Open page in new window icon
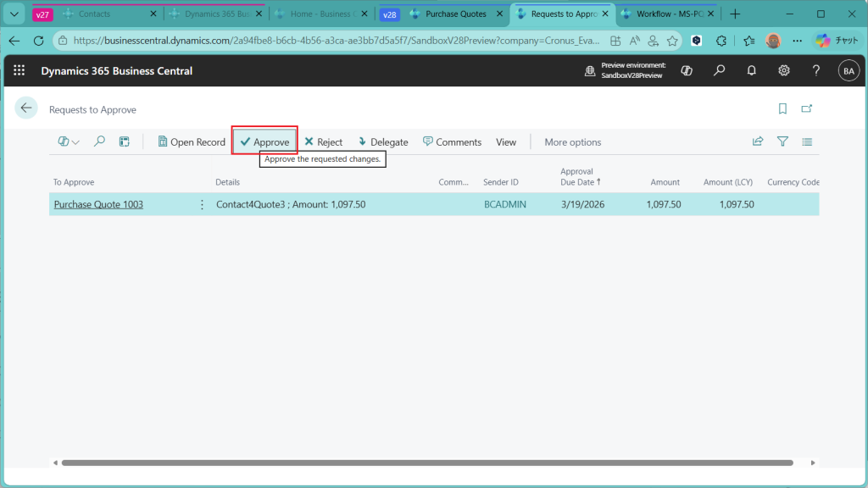Image resolution: width=868 pixels, height=488 pixels. click(807, 108)
